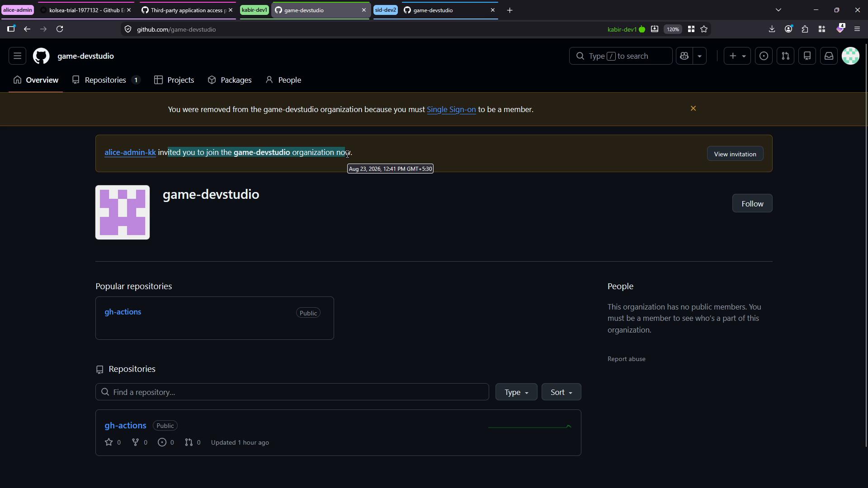Click the game-devstudio header title
The height and width of the screenshot is (488, 868).
85,56
